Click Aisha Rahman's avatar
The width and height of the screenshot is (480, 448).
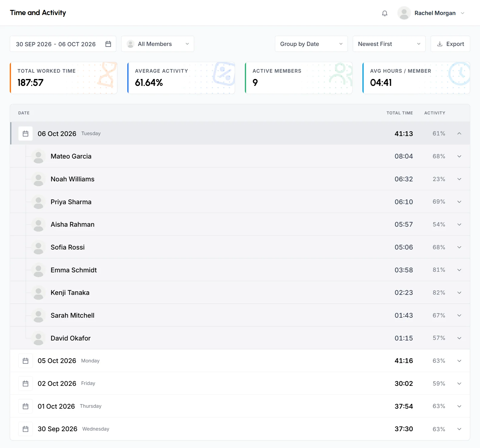pyautogui.click(x=38, y=225)
